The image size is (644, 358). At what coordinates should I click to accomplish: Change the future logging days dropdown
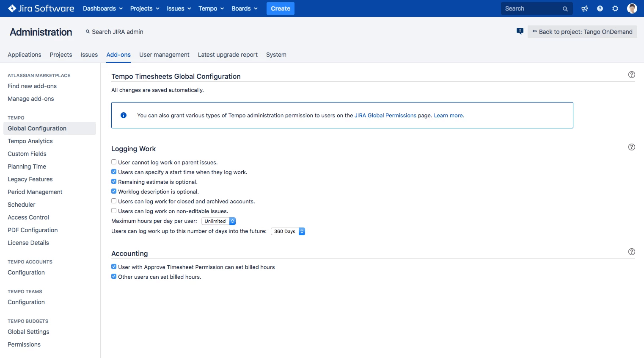pos(288,231)
